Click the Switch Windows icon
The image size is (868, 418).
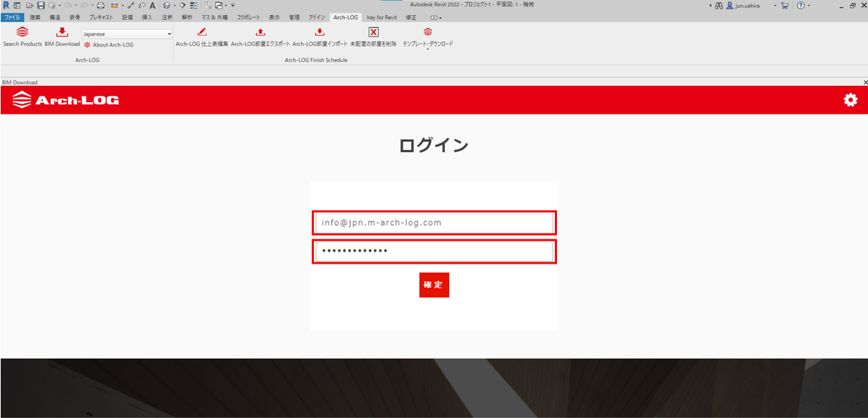tap(219, 5)
